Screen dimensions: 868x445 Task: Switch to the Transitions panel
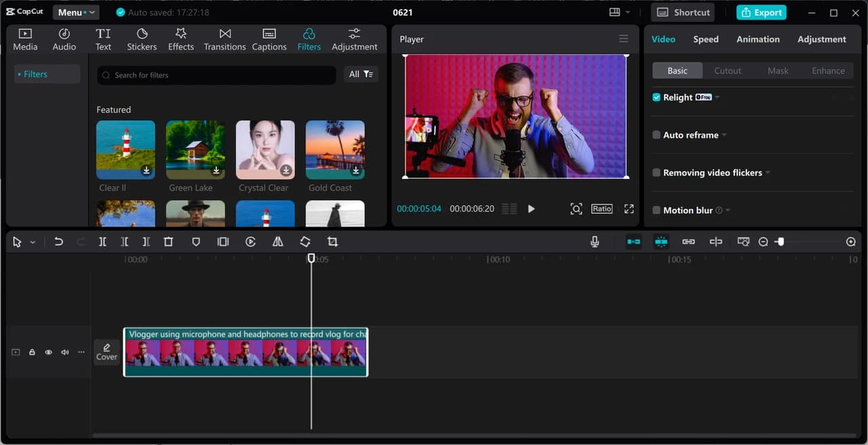coord(225,40)
